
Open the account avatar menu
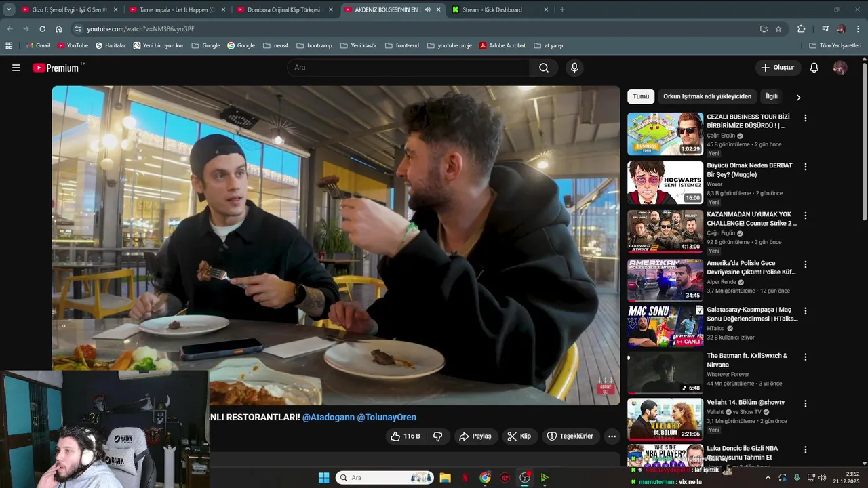coord(840,68)
